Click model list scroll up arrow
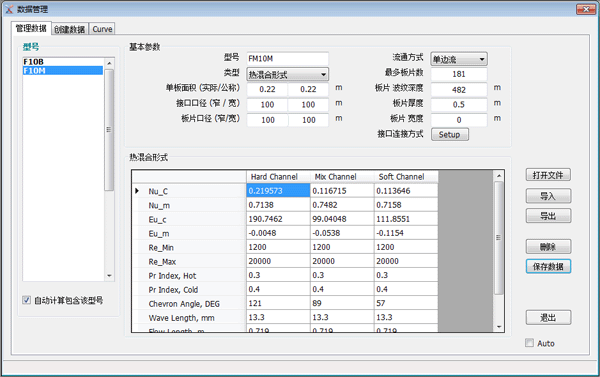Image resolution: width=600 pixels, height=377 pixels. tap(109, 63)
